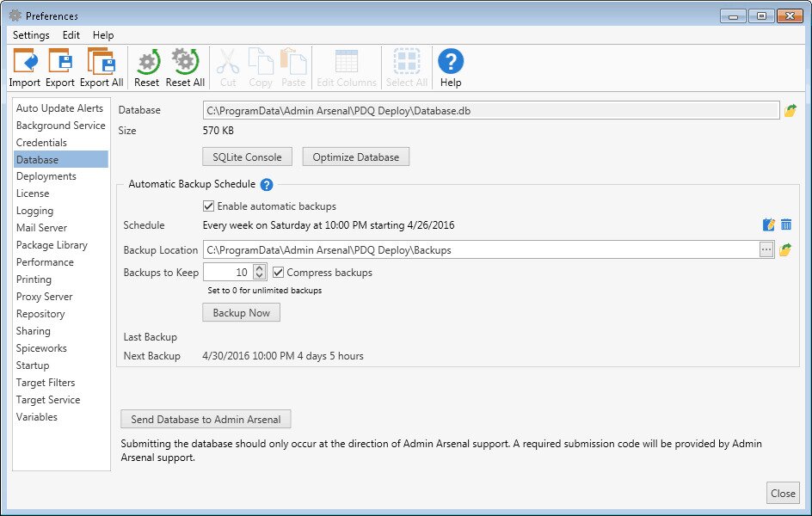Open Automatic Backup Schedule help icon

(267, 184)
